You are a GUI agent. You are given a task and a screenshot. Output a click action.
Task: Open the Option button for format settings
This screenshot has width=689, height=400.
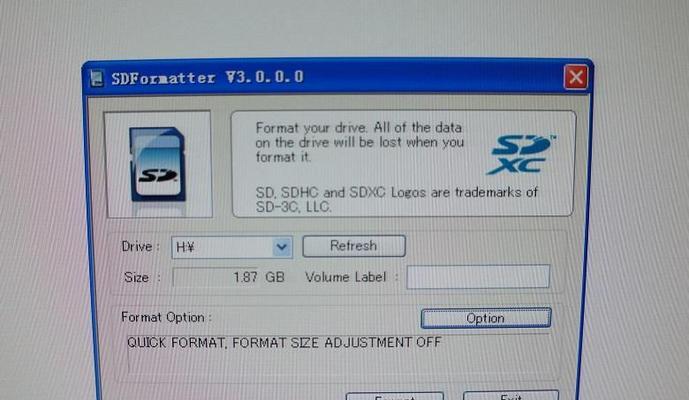[486, 318]
